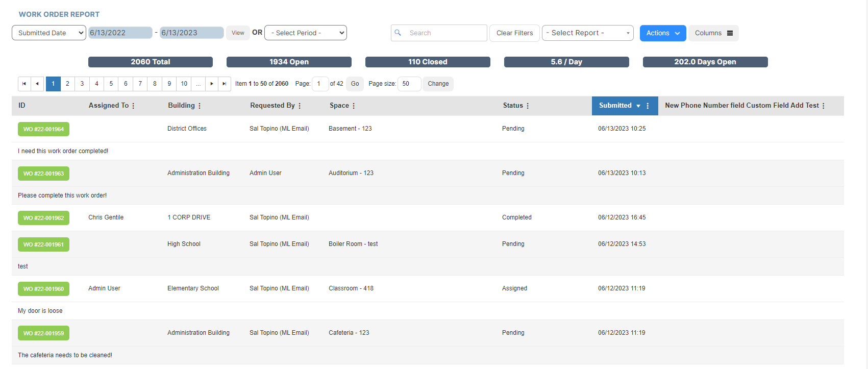Go to the previous page arrow
Image resolution: width=868 pixels, height=369 pixels.
tap(37, 84)
